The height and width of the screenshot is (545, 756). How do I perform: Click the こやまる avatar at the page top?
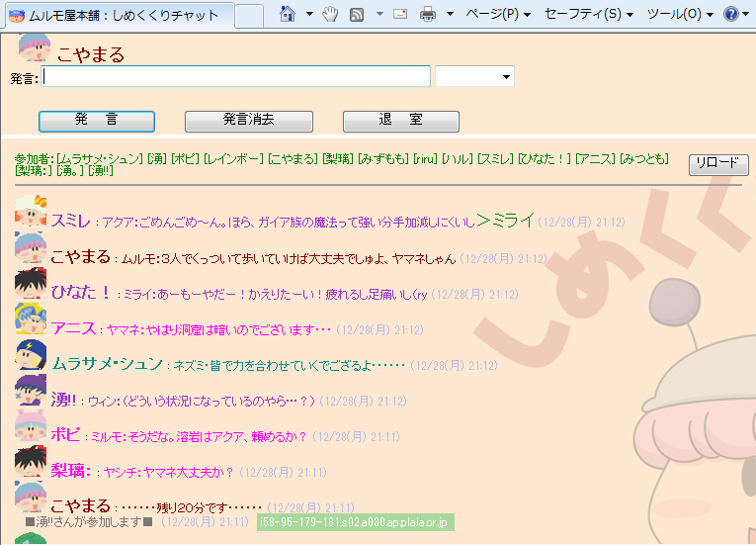[x=35, y=47]
